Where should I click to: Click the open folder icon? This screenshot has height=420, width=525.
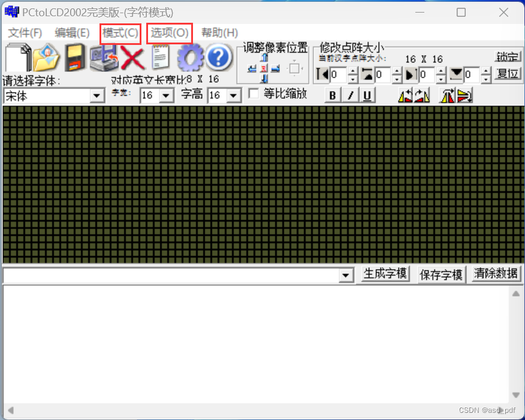point(47,58)
